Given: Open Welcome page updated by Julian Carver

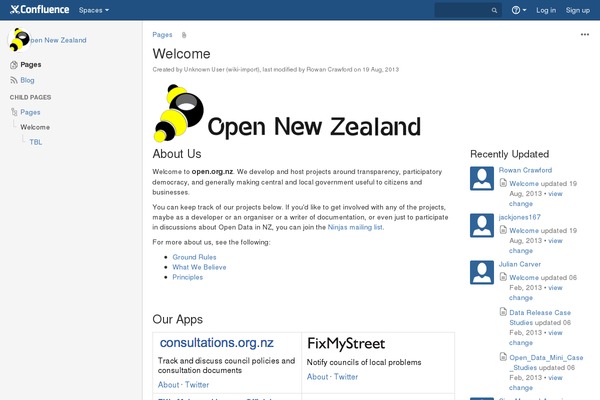Looking at the screenshot, I should tap(524, 278).
